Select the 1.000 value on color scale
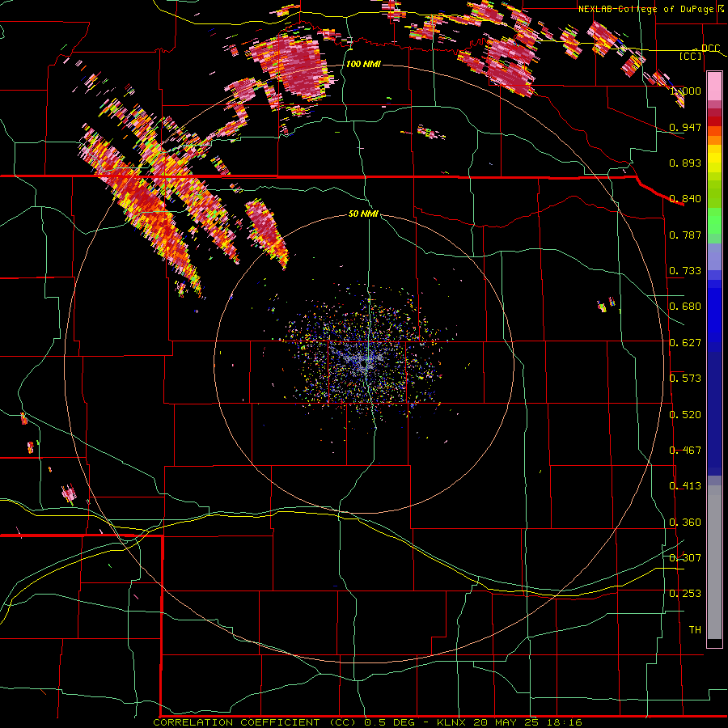 [685, 91]
